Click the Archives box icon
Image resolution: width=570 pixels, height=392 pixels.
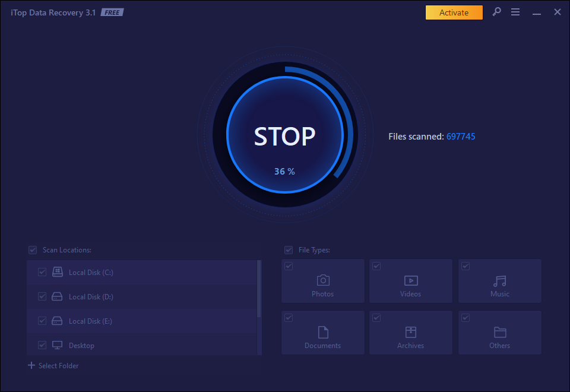[410, 332]
